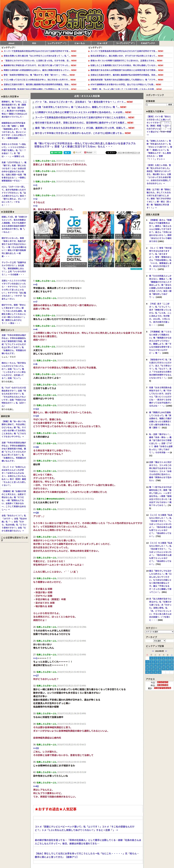Viewport: 174px width, 868px height.
Task: Open the にゅーもふ navigation tab
Action: [x=79, y=43]
